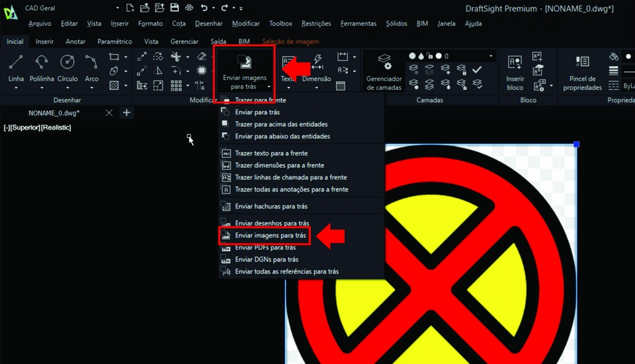
Task: Expand the Enviar imagens para trás arrow
Action: pos(269,87)
